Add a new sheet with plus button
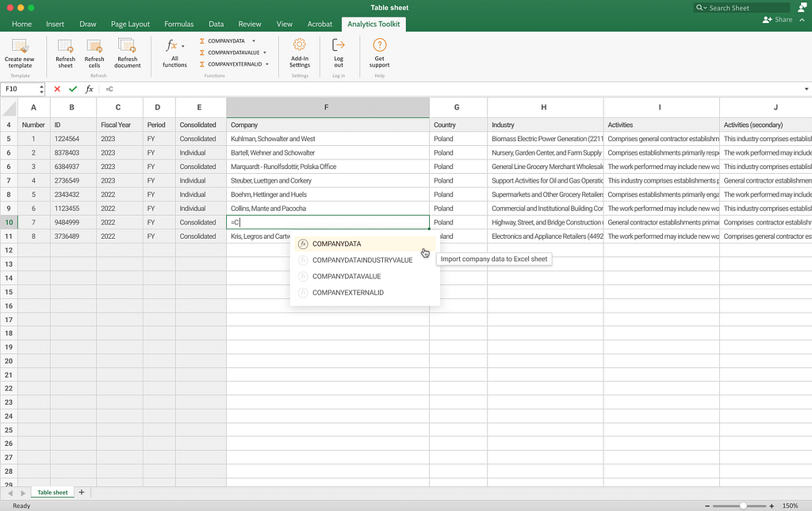This screenshot has height=511, width=812. click(x=81, y=493)
